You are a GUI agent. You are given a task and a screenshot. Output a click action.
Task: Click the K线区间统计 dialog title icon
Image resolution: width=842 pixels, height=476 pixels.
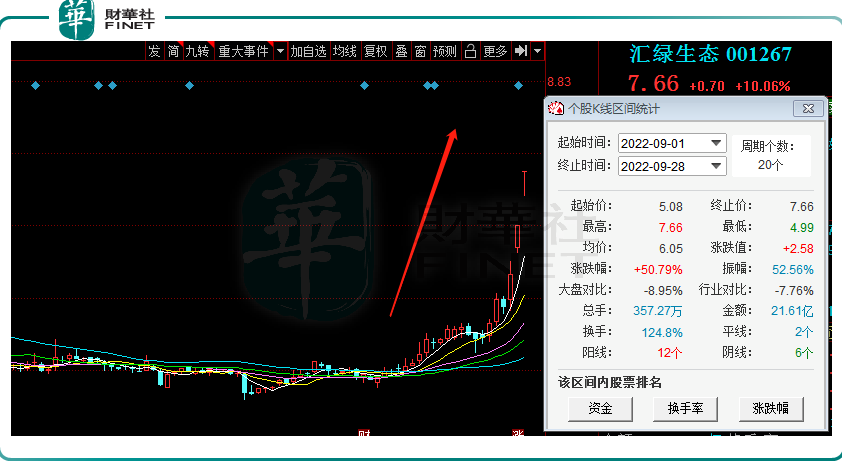(555, 108)
